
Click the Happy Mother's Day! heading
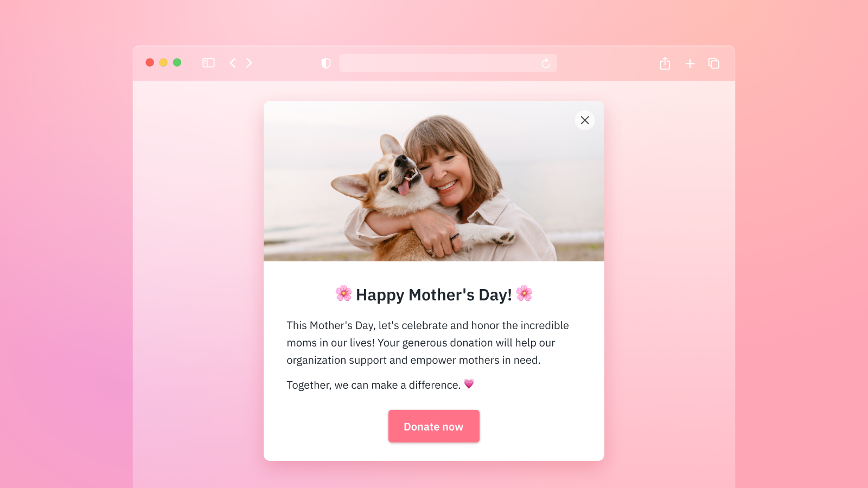point(434,294)
